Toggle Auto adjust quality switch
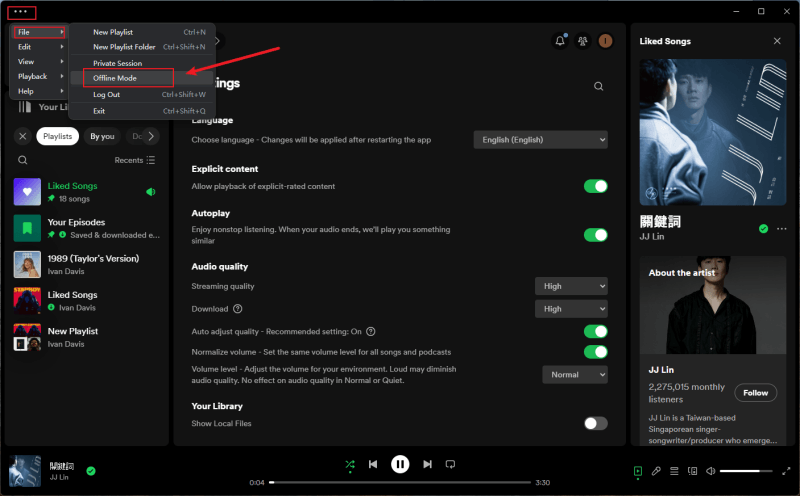The width and height of the screenshot is (800, 496). 595,332
